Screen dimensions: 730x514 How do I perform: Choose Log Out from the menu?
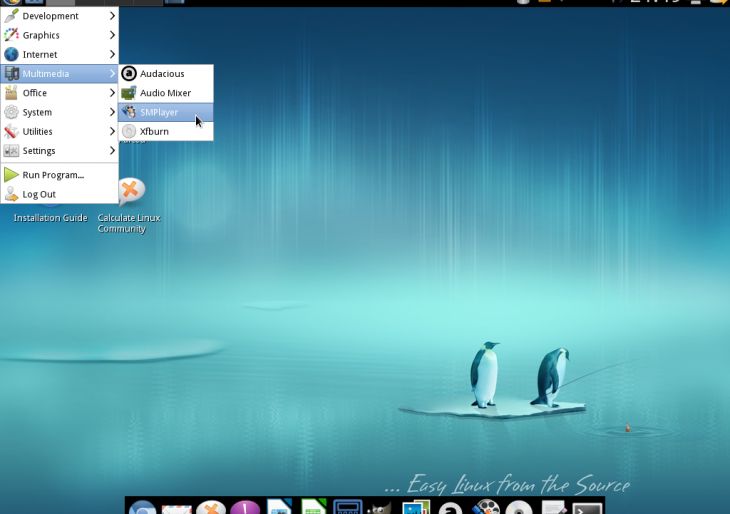pos(39,194)
